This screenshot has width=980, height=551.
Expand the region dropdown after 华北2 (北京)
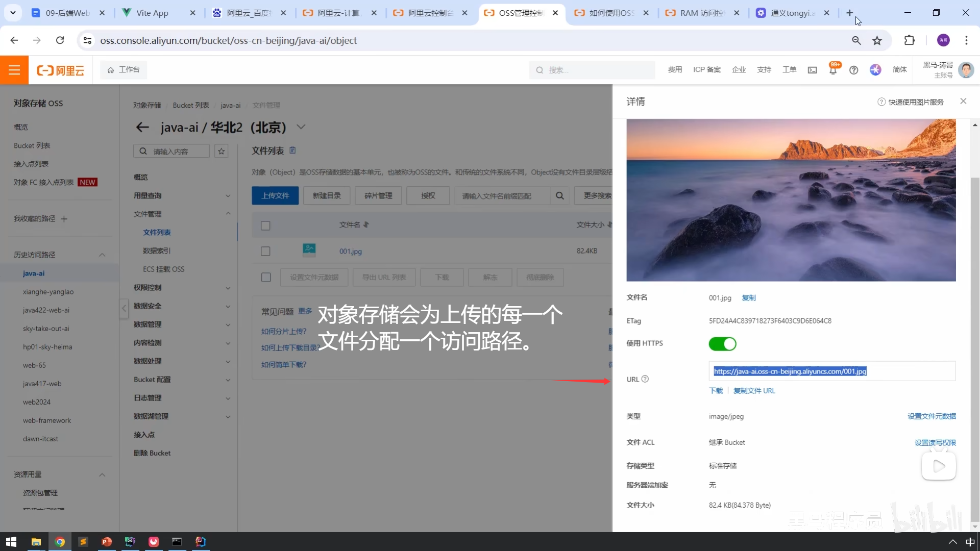(301, 127)
